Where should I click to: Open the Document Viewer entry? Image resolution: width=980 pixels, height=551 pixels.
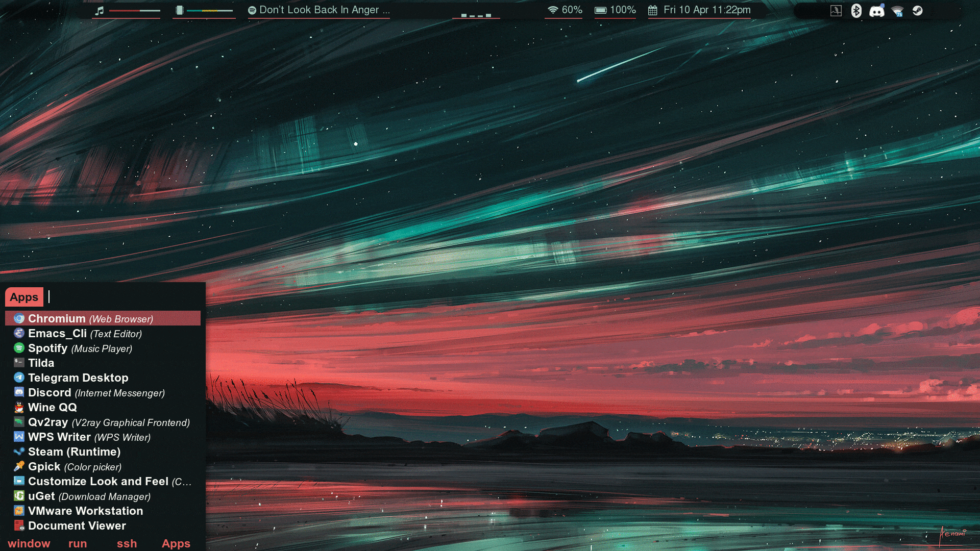coord(77,525)
